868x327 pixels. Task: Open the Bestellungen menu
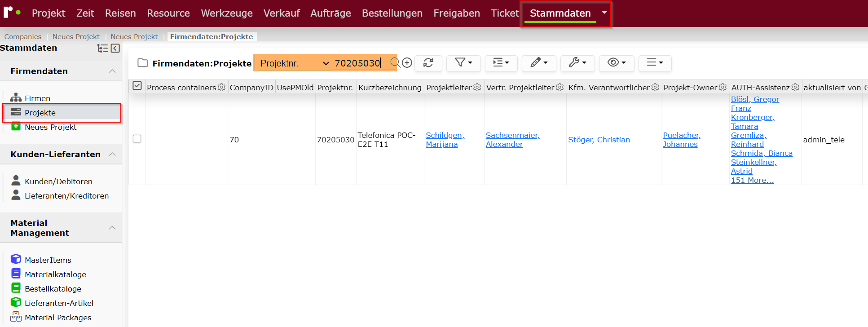click(392, 13)
